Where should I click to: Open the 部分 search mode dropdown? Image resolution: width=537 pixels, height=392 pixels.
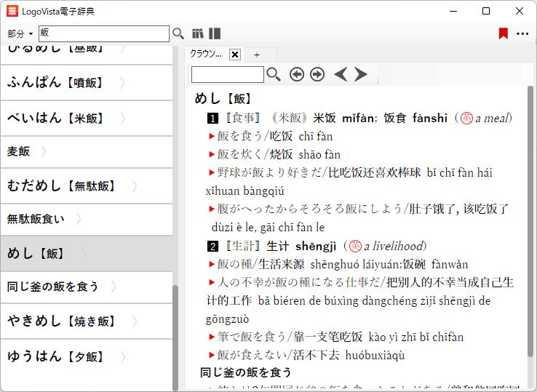[x=20, y=34]
